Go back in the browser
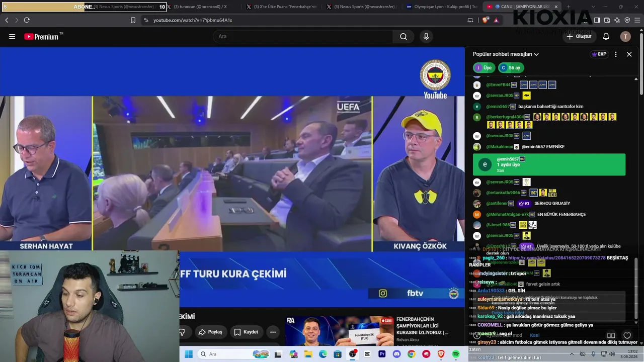 click(x=7, y=20)
